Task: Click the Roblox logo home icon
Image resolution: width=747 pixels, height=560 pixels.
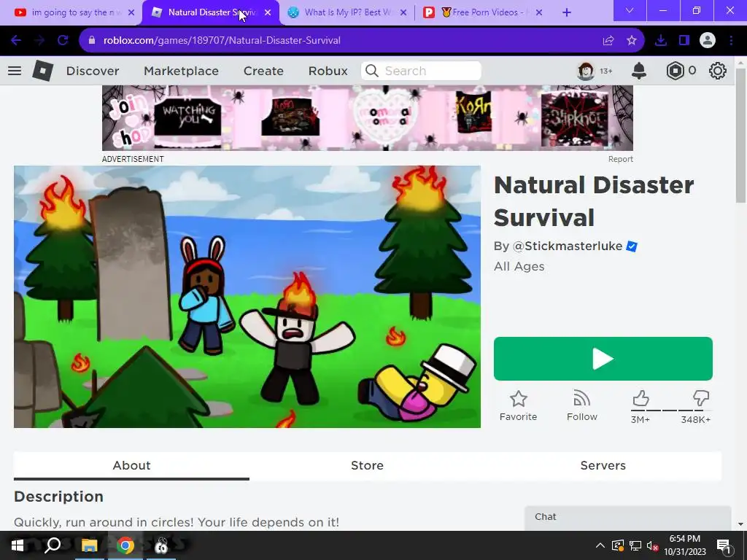Action: (x=42, y=71)
